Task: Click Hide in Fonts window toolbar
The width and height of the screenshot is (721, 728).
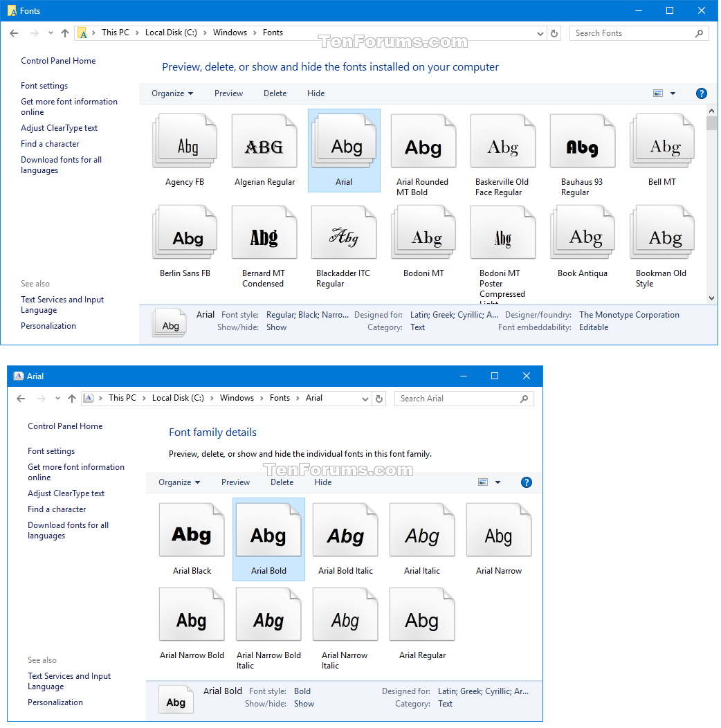Action: tap(316, 93)
